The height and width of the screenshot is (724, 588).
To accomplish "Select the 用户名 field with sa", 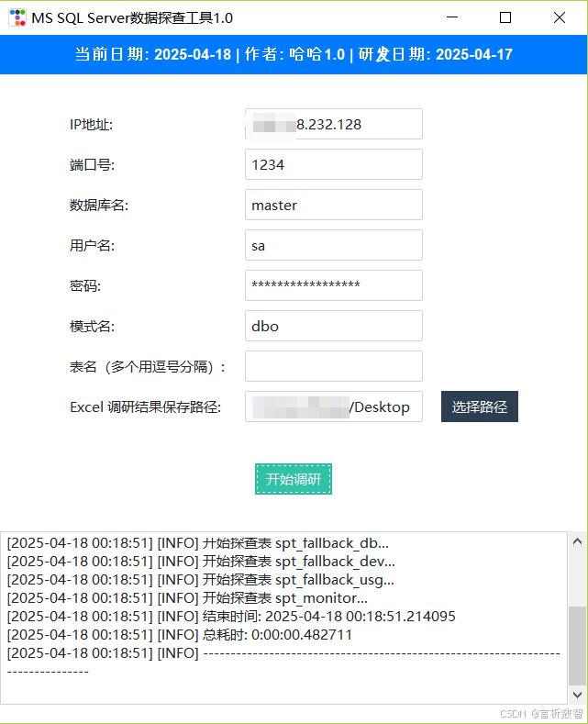I will 334,245.
